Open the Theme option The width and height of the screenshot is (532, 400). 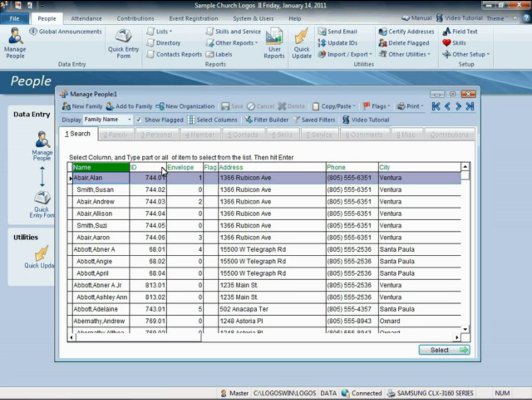pyautogui.click(x=498, y=18)
